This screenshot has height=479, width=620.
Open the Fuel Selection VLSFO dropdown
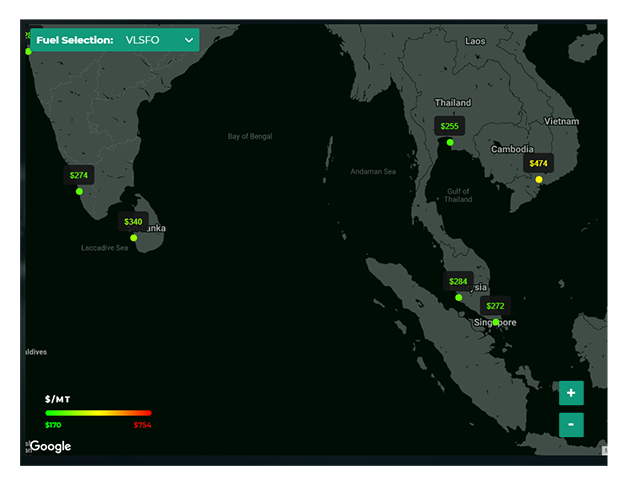pos(115,40)
